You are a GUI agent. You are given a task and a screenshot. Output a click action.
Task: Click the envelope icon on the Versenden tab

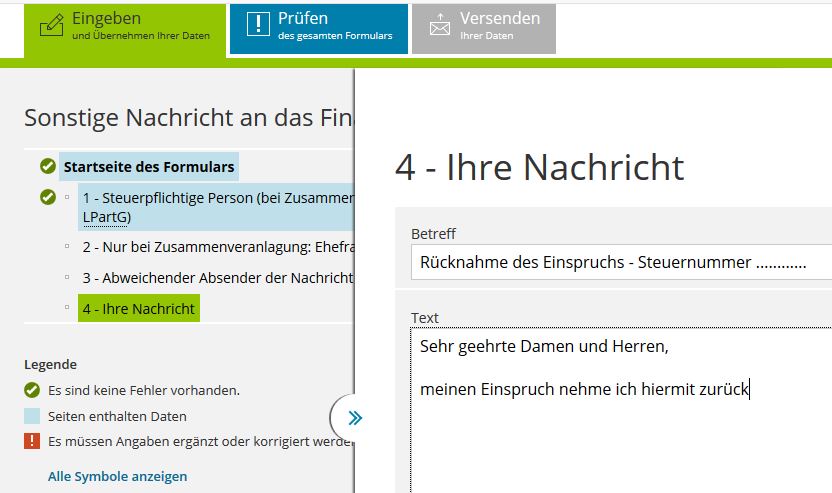[x=439, y=27]
